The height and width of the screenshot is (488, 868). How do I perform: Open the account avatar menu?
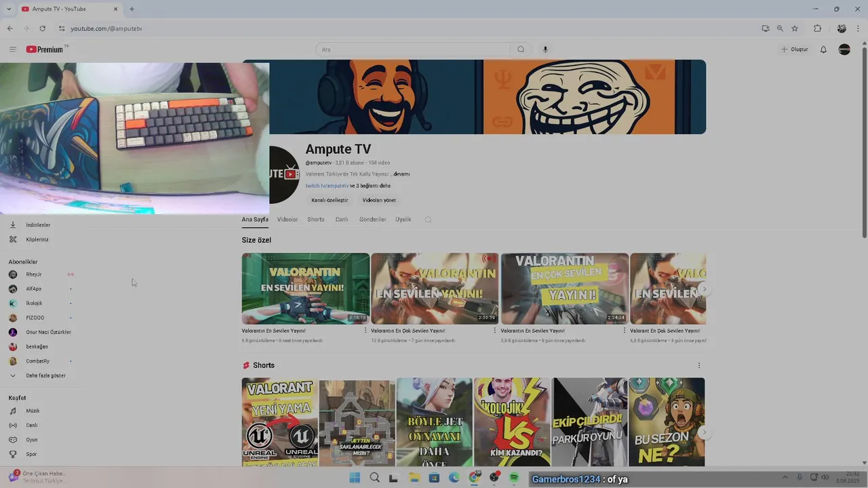[x=844, y=49]
